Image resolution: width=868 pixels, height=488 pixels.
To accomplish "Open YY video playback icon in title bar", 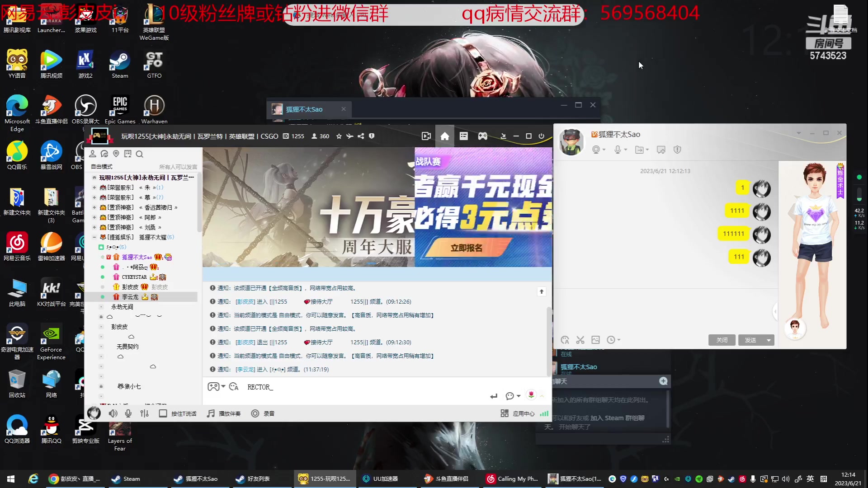I will pyautogui.click(x=426, y=136).
